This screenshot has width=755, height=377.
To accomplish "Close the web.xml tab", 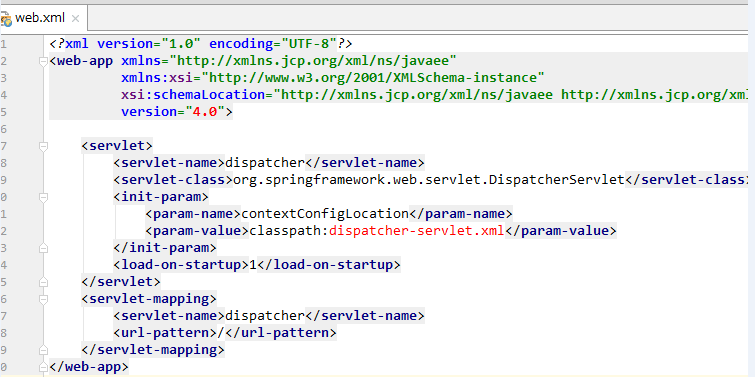I will click(x=75, y=19).
